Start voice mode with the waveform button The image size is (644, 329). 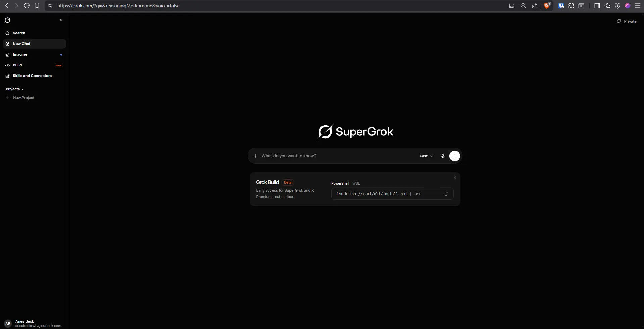455,156
